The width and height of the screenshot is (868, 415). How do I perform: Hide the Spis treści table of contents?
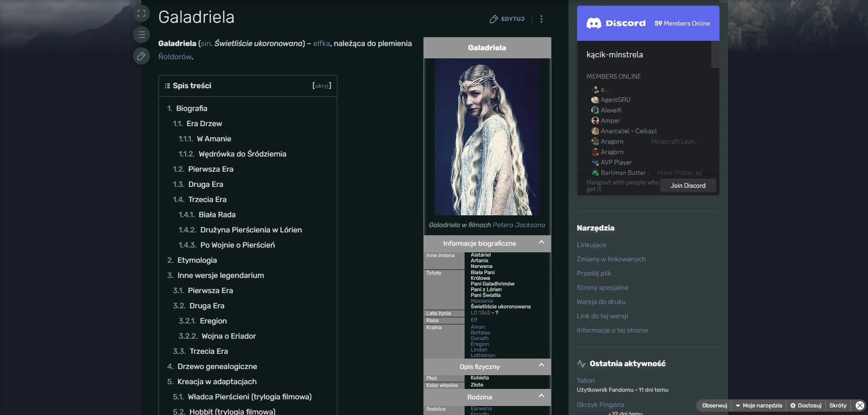click(322, 86)
